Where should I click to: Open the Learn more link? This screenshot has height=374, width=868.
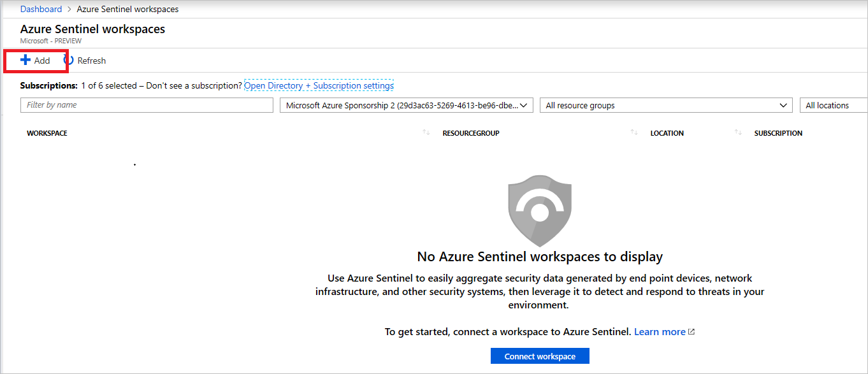660,332
